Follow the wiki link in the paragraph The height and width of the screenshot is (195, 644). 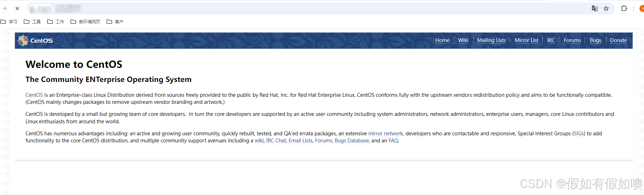coord(259,141)
